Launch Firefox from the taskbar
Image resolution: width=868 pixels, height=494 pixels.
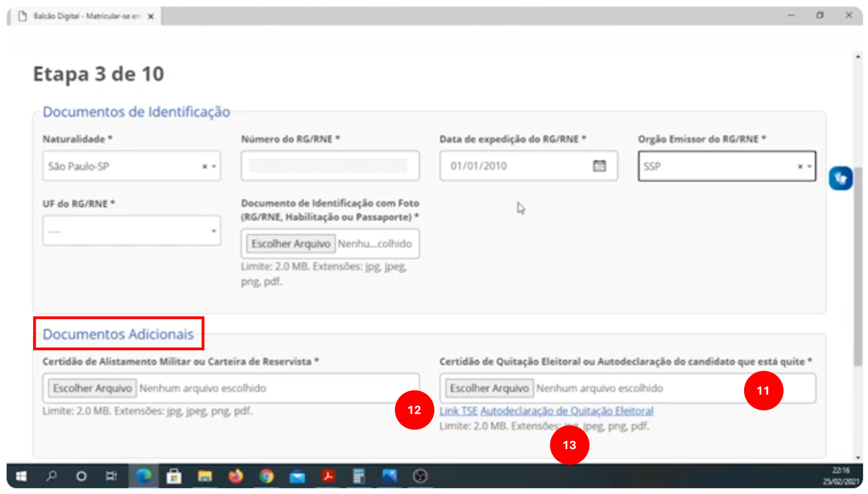point(236,476)
